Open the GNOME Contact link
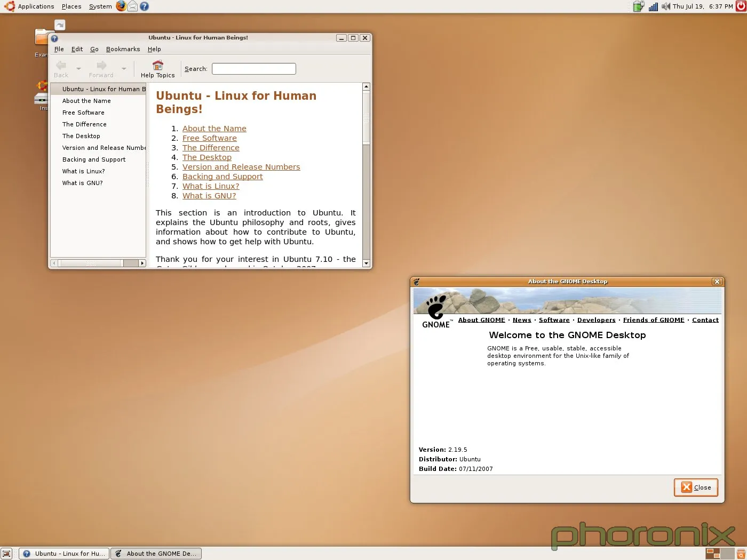The width and height of the screenshot is (747, 560). point(705,320)
